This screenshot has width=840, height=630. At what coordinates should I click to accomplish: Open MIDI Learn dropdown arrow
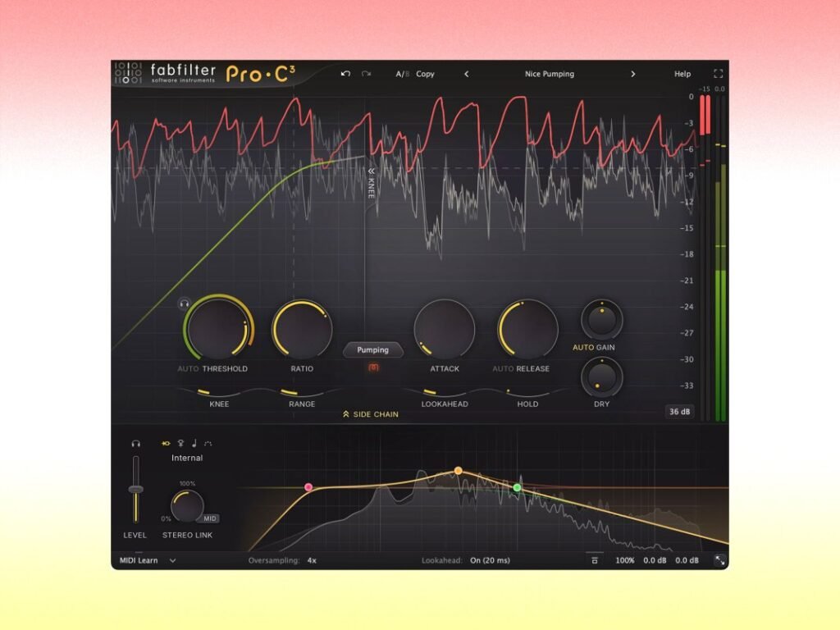[172, 560]
